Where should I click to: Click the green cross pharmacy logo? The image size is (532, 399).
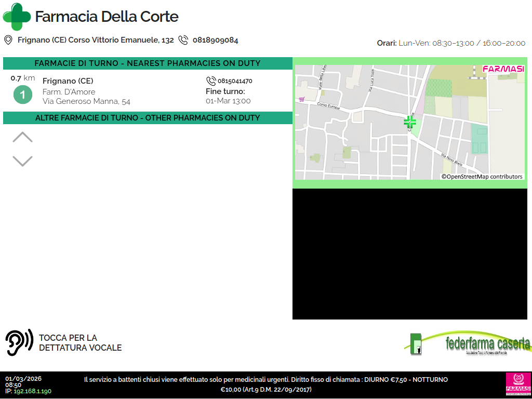coord(17,17)
